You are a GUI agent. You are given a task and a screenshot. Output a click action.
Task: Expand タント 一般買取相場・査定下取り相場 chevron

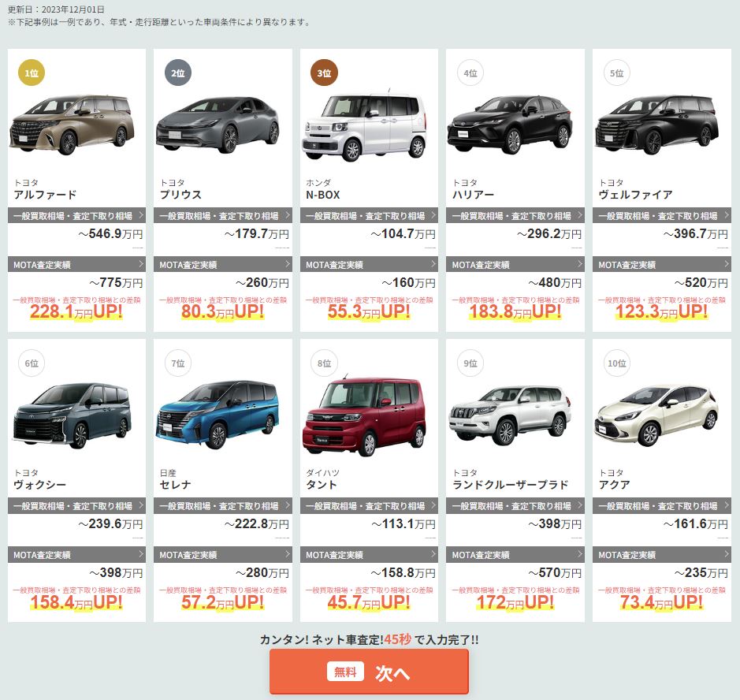pyautogui.click(x=433, y=505)
